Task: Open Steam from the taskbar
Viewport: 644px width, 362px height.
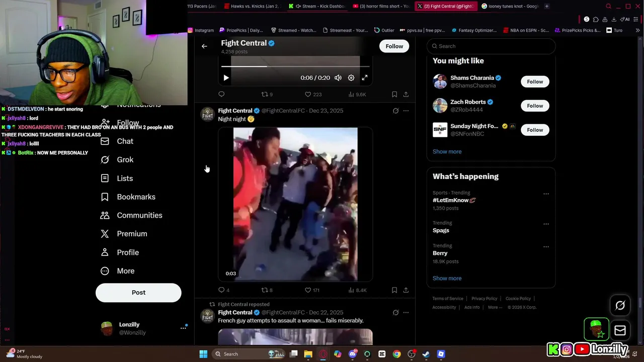Action: (426, 354)
